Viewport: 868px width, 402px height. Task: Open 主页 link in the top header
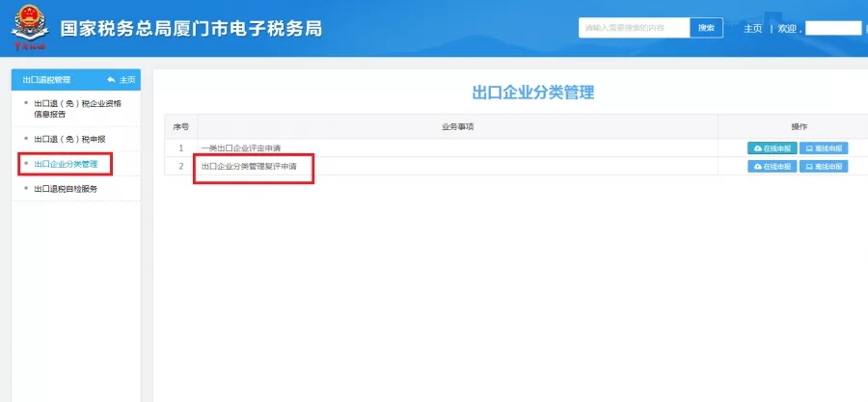coord(753,29)
